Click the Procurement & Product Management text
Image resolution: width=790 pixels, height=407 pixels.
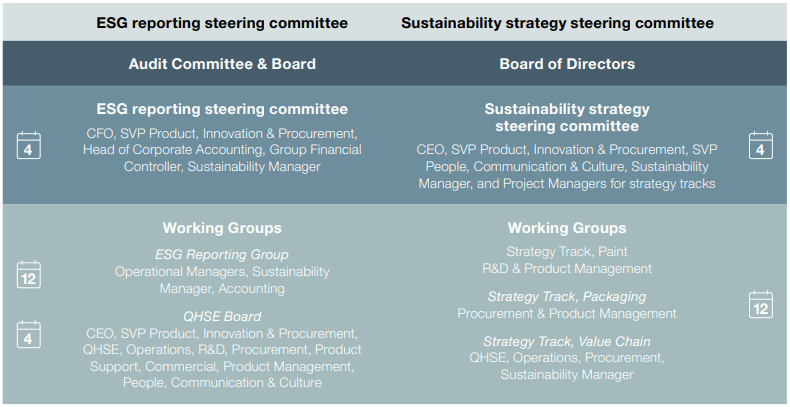567,313
